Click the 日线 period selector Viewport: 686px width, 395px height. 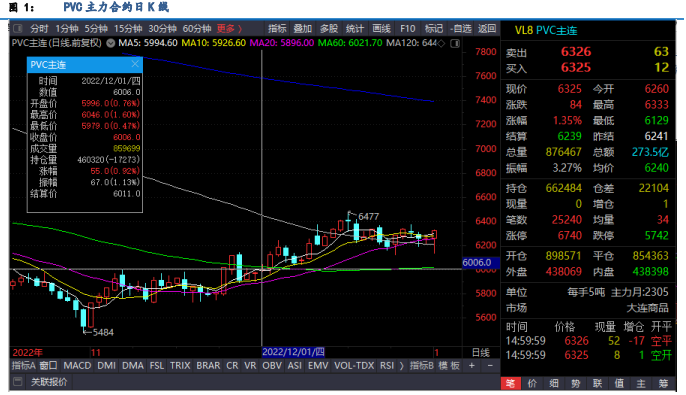coord(480,353)
